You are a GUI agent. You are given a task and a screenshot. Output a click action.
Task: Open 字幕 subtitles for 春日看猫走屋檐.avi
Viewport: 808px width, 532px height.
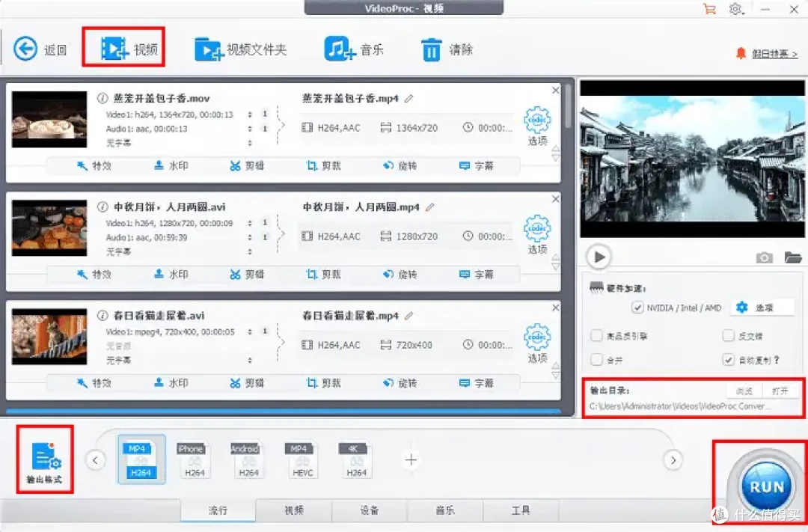click(x=476, y=383)
